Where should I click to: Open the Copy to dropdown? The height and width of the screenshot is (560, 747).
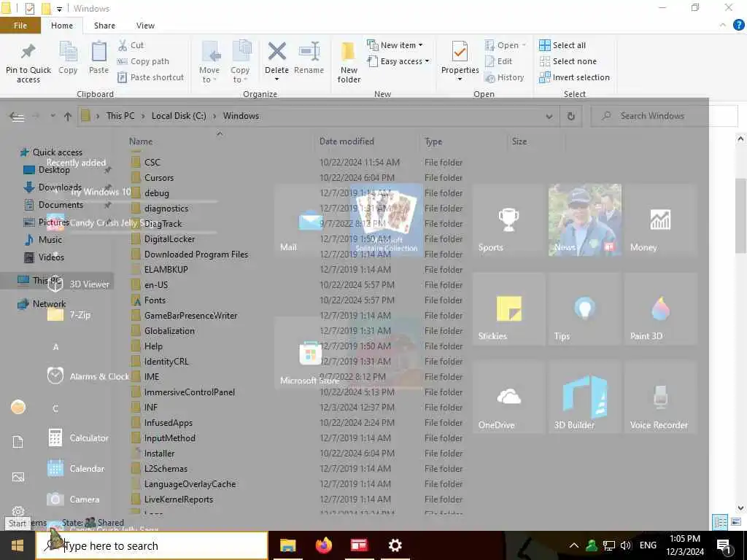[240, 63]
